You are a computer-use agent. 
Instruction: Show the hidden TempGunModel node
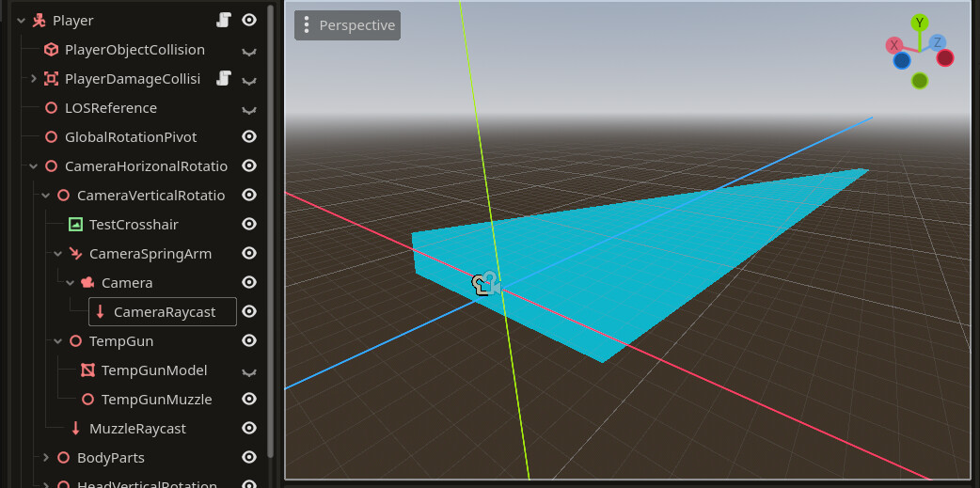pyautogui.click(x=249, y=372)
